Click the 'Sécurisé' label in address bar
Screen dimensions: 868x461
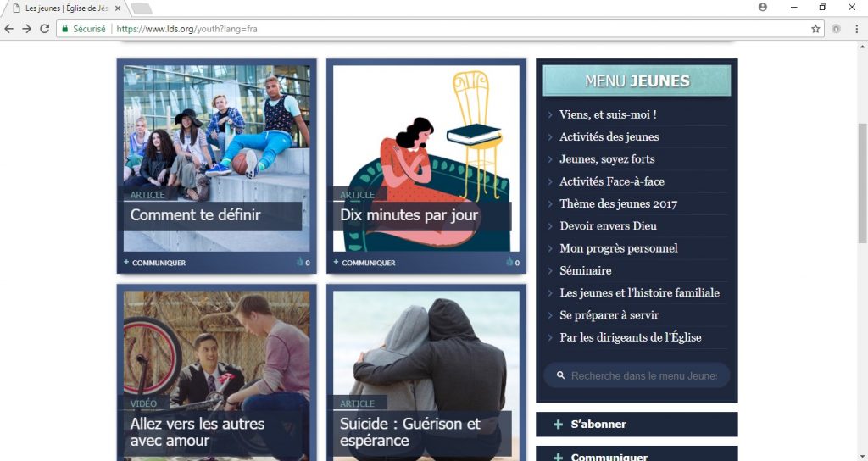point(89,29)
